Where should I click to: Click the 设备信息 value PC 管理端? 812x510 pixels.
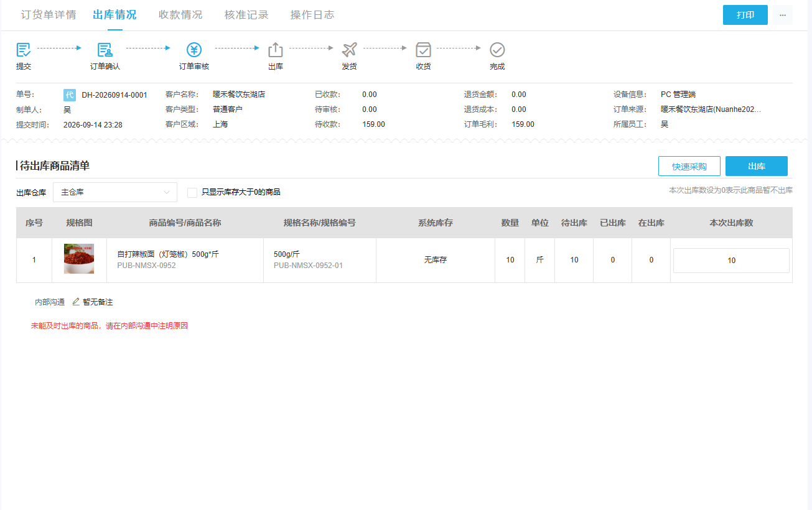(678, 95)
